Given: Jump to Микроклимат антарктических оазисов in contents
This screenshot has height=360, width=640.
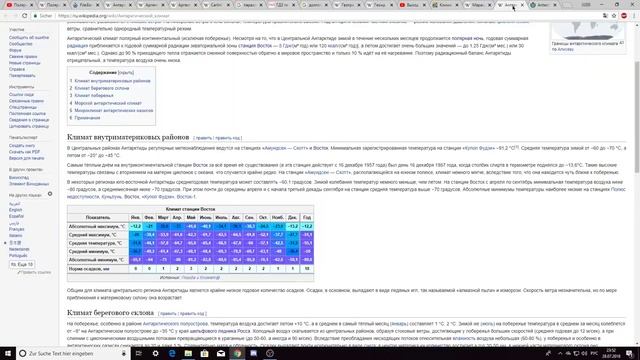Looking at the screenshot, I should pos(114,111).
